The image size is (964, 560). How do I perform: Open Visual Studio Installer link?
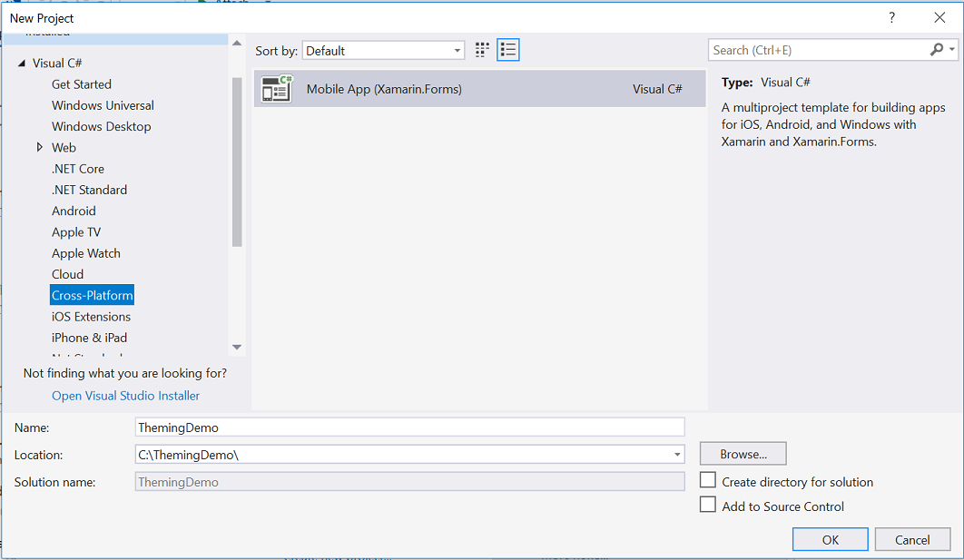pyautogui.click(x=125, y=395)
